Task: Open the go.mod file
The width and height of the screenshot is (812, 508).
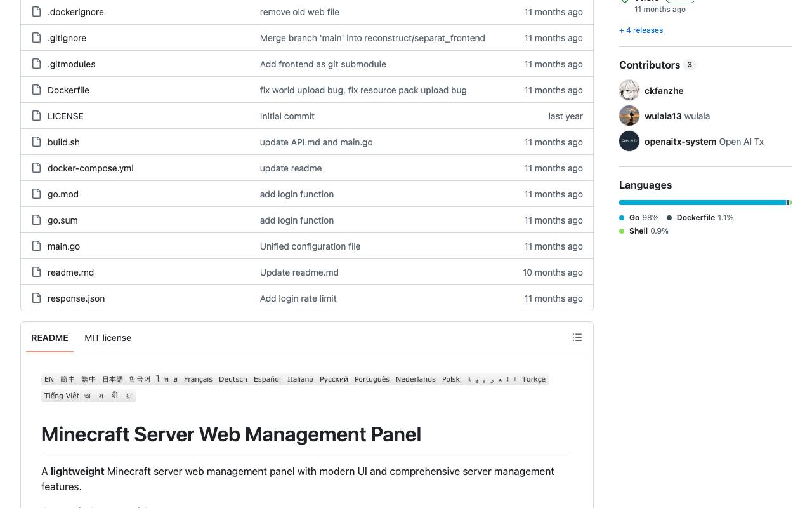Action: [x=63, y=194]
